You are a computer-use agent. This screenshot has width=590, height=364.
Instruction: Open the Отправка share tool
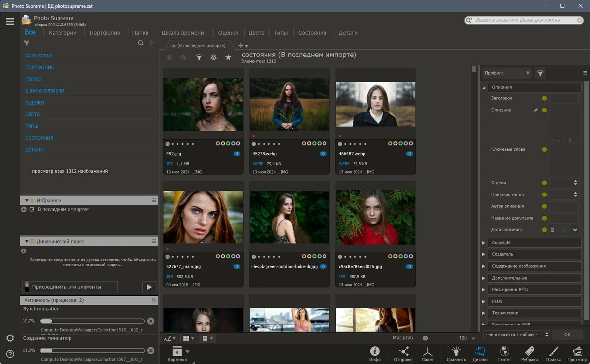click(x=404, y=354)
